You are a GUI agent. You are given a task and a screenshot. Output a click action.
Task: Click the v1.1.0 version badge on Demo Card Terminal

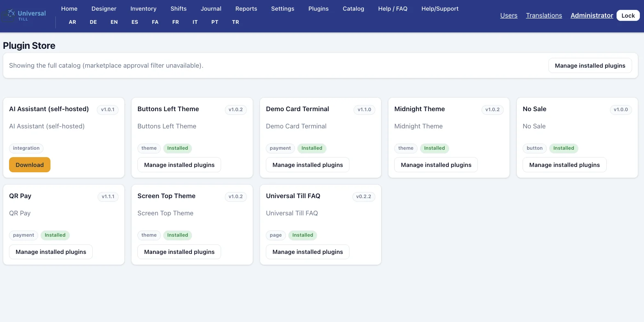[364, 110]
